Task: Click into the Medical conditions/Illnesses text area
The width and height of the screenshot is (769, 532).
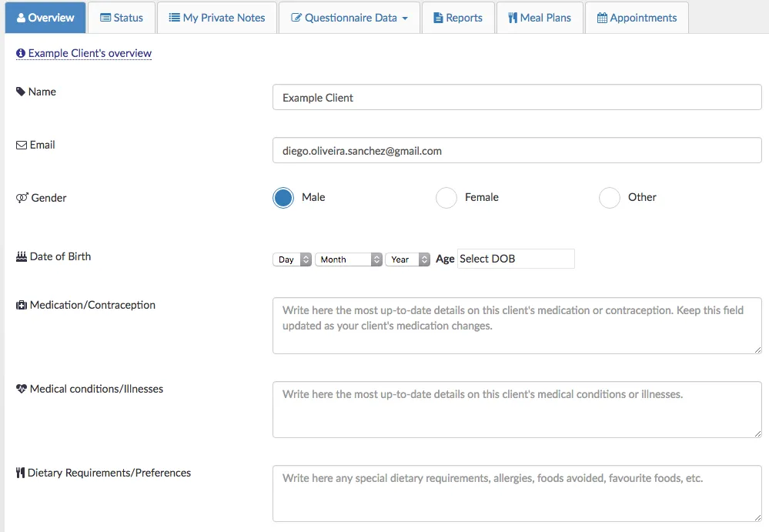Action: [517, 410]
